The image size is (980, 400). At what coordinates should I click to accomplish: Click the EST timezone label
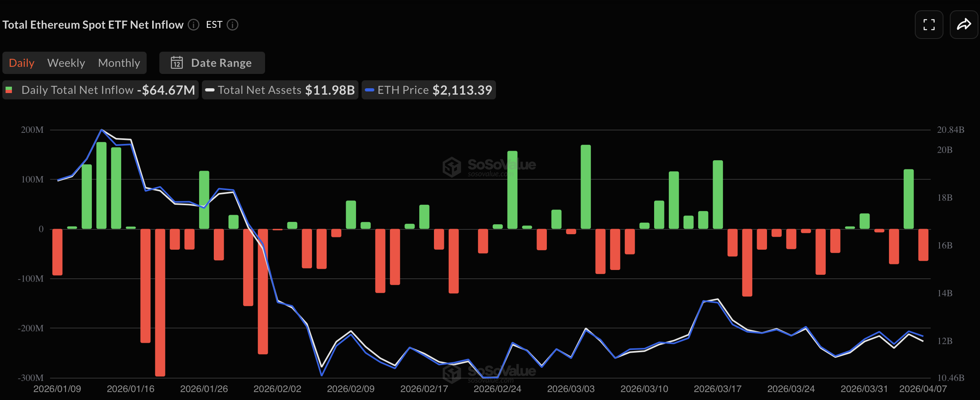[x=214, y=25]
